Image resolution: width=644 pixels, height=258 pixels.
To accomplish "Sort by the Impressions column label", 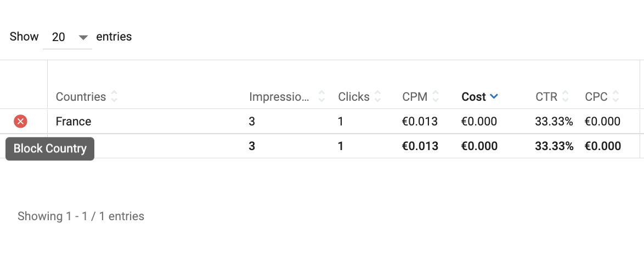I will click(279, 97).
